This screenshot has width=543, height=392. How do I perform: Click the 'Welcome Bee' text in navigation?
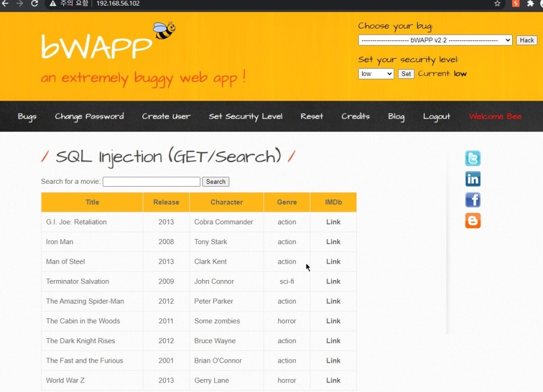495,116
